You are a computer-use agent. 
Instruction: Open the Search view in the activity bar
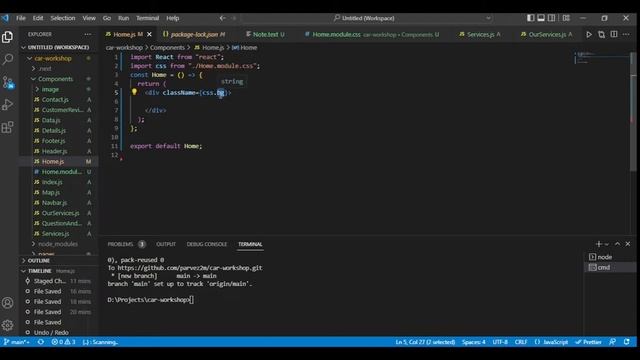coord(7,60)
